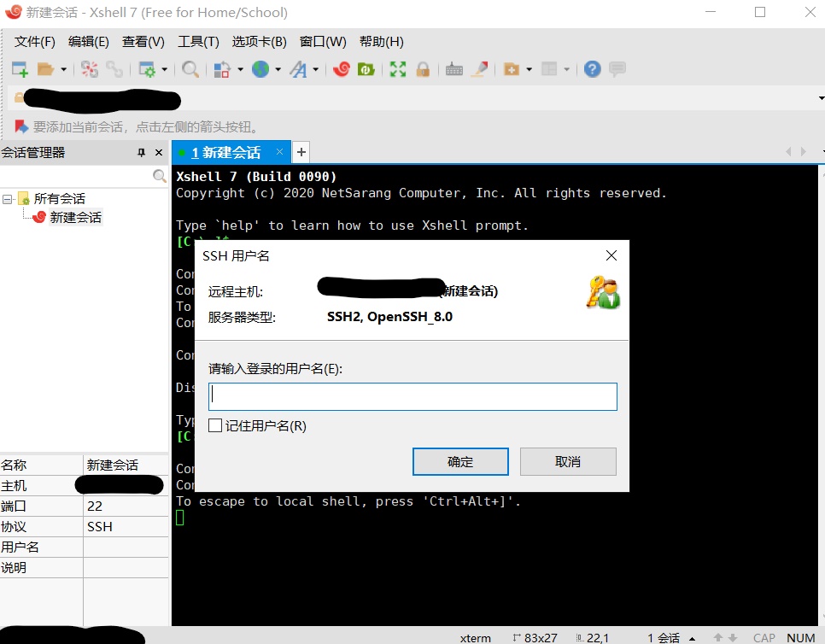825x644 pixels.
Task: Open the Properties icon dropdown arrow
Action: tap(165, 69)
